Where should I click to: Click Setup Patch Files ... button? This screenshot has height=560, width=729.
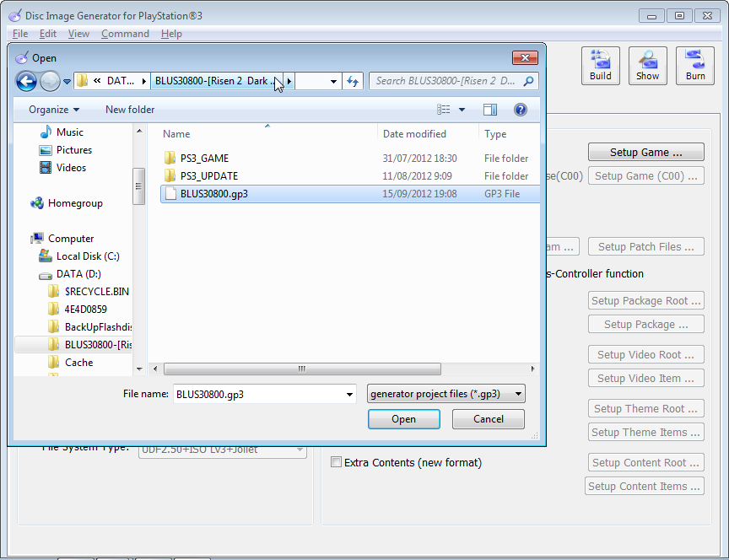pos(645,246)
